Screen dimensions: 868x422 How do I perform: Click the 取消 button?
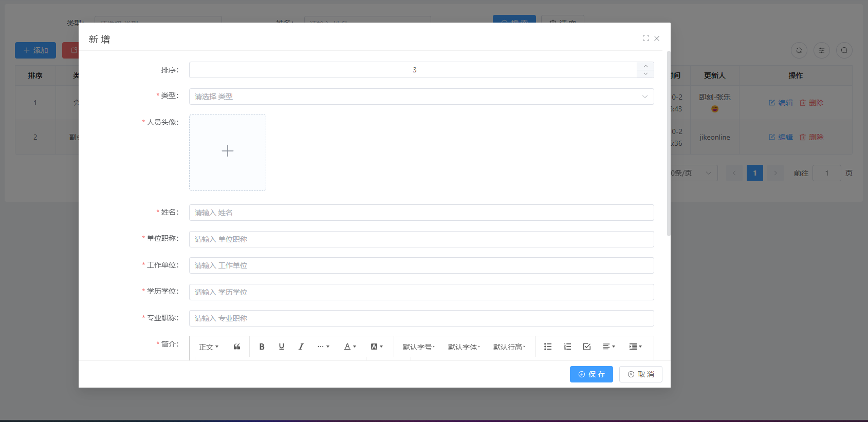pos(640,374)
